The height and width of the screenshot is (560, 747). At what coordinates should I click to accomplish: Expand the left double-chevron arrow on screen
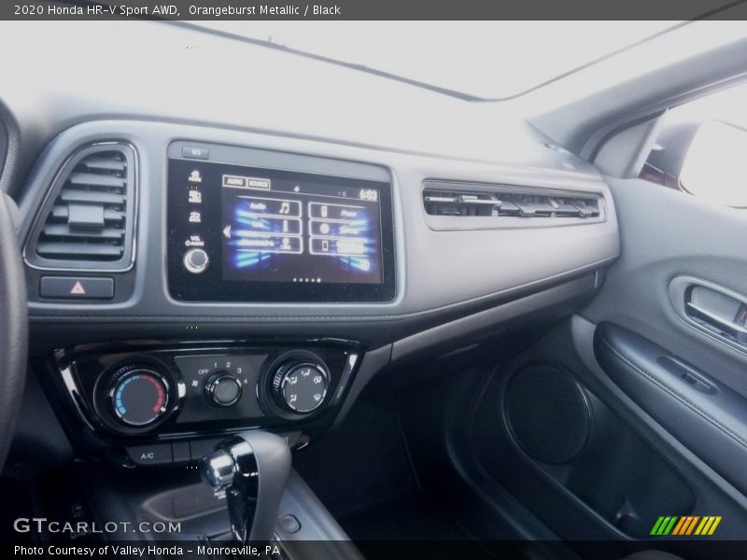(226, 231)
